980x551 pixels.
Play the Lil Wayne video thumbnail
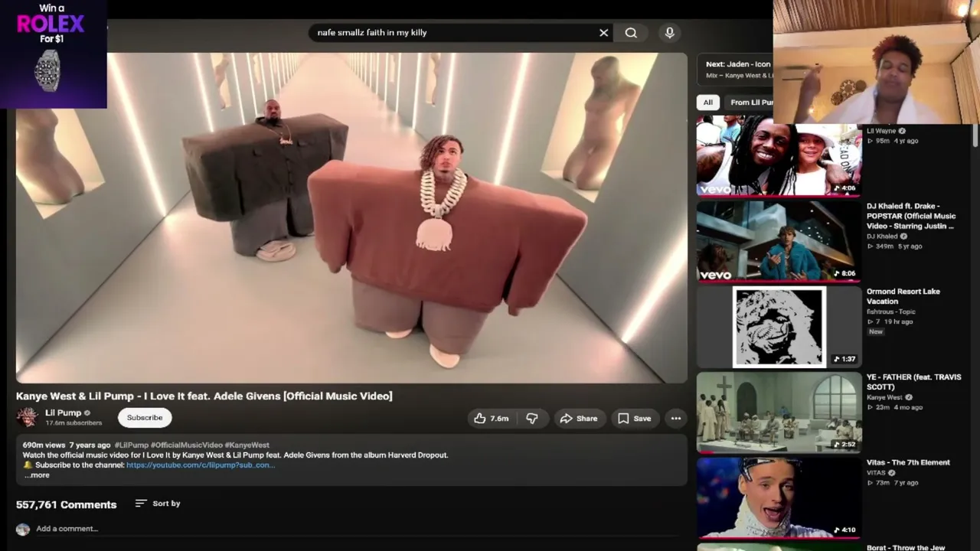[779, 158]
